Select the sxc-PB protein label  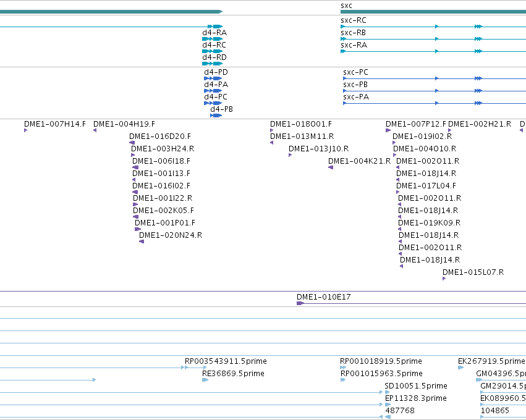355,85
